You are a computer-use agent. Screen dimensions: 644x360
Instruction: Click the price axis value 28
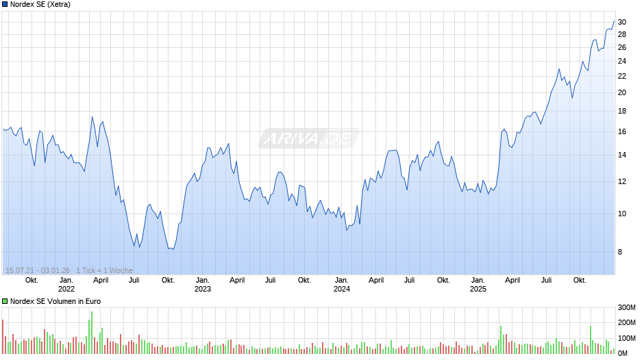(622, 34)
